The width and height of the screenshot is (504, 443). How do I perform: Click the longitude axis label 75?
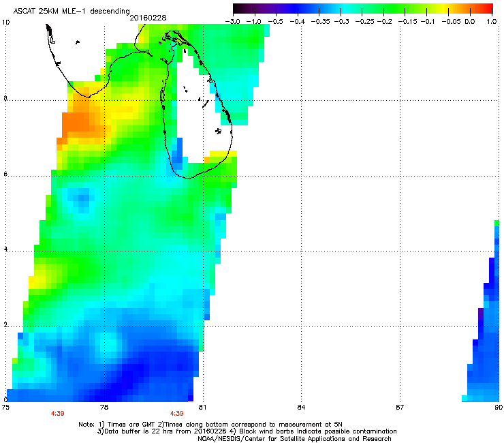5,408
